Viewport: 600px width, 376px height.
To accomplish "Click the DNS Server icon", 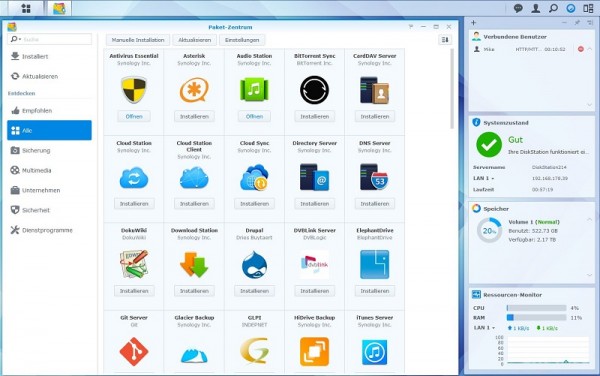I will tap(375, 177).
